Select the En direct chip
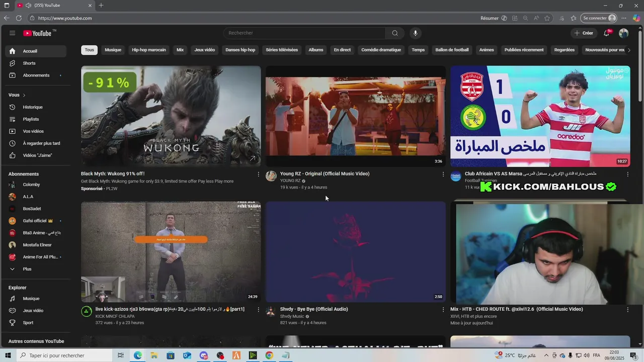Viewport: 644px width, 362px height. 342,50
